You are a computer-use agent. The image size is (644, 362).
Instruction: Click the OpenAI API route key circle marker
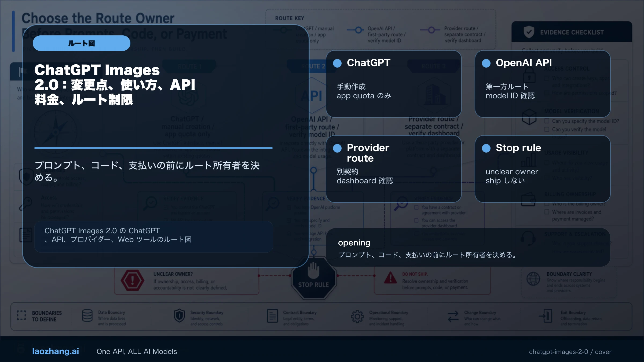click(358, 30)
